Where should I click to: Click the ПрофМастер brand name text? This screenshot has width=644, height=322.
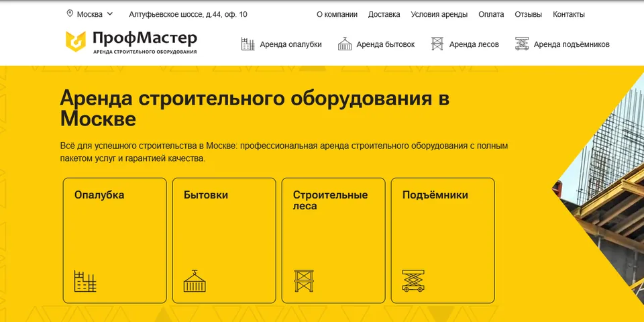point(145,39)
